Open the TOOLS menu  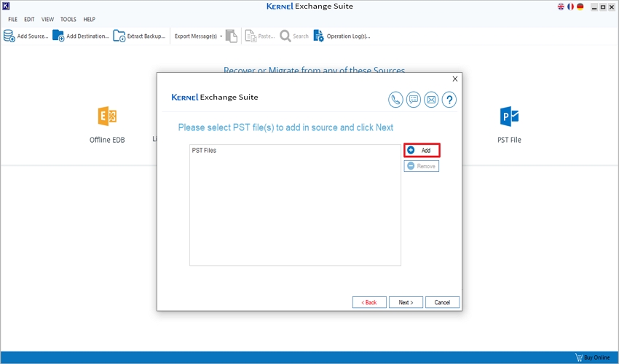click(68, 19)
